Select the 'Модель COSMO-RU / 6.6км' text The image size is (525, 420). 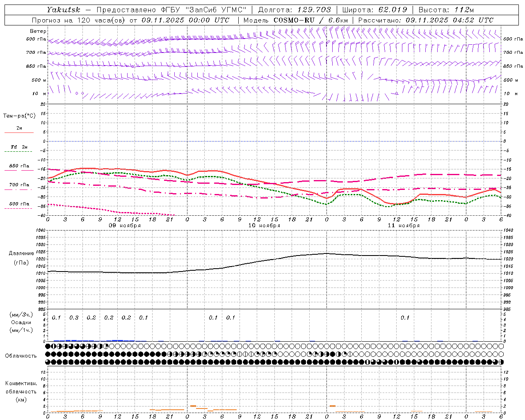[295, 20]
